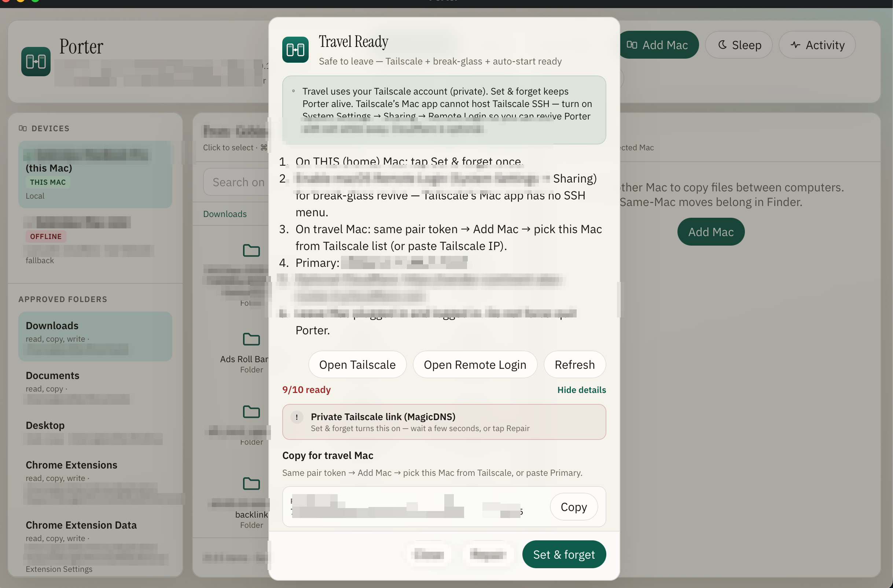Click the "Copy for travel Mac" heading
Image resolution: width=893 pixels, height=588 pixels.
click(328, 456)
